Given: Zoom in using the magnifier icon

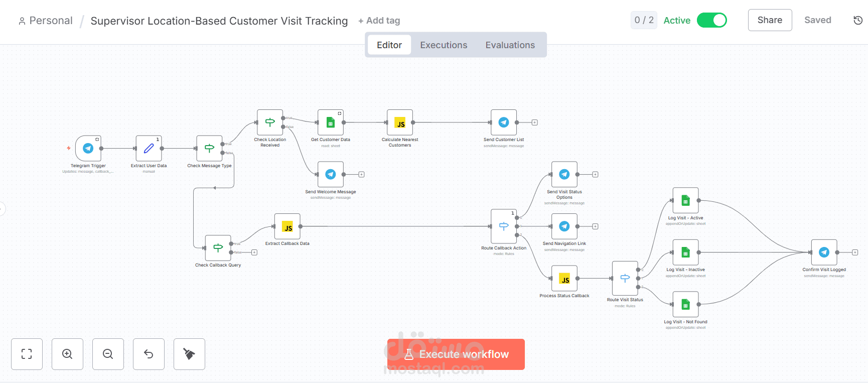Looking at the screenshot, I should pos(67,354).
